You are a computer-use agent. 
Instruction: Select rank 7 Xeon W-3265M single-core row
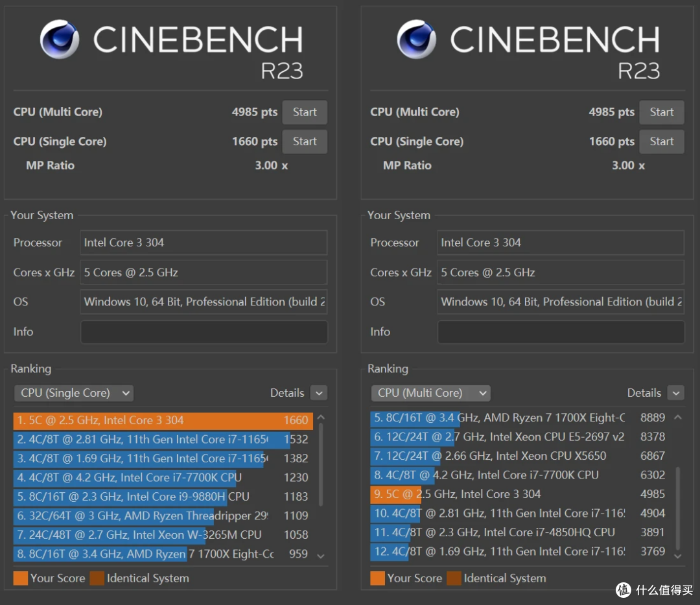click(163, 535)
